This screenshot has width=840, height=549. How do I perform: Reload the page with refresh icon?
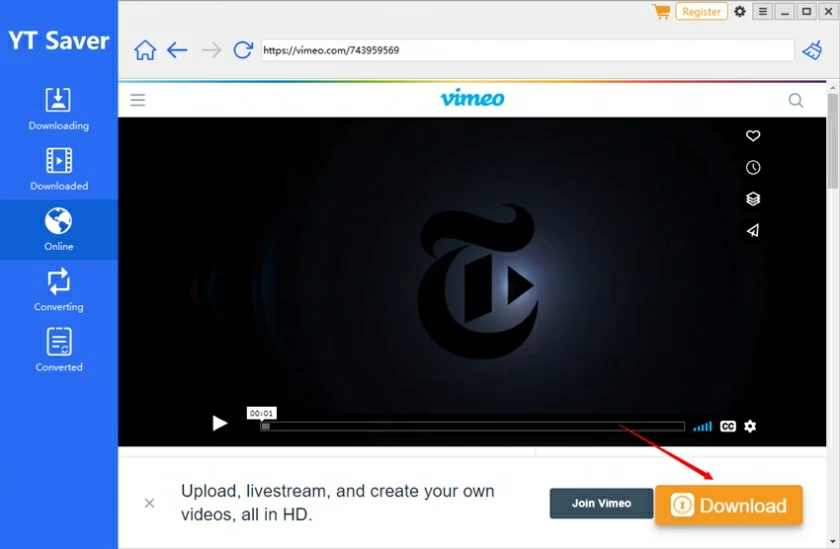(x=243, y=50)
